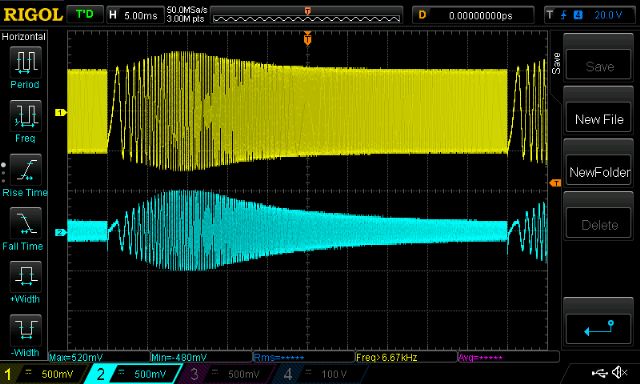Screen dimensions: 640x384
Task: Select the Fall Time measurement icon
Action: point(25,223)
